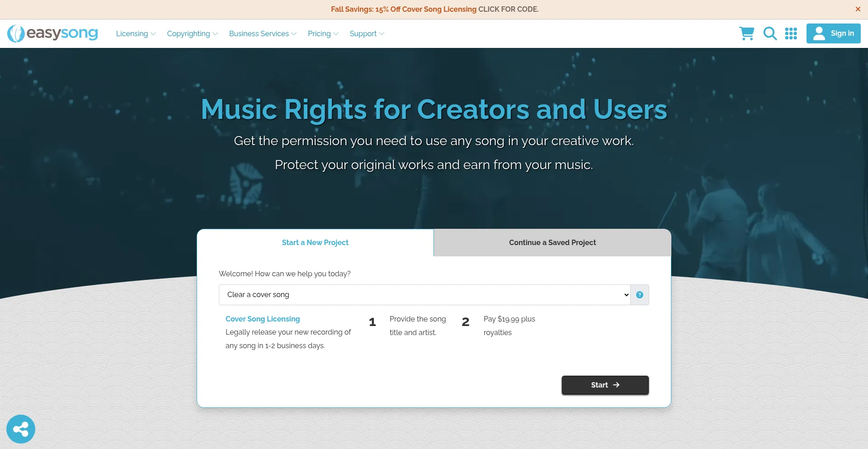Expand the Licensing menu
The image size is (868, 449).
click(136, 34)
